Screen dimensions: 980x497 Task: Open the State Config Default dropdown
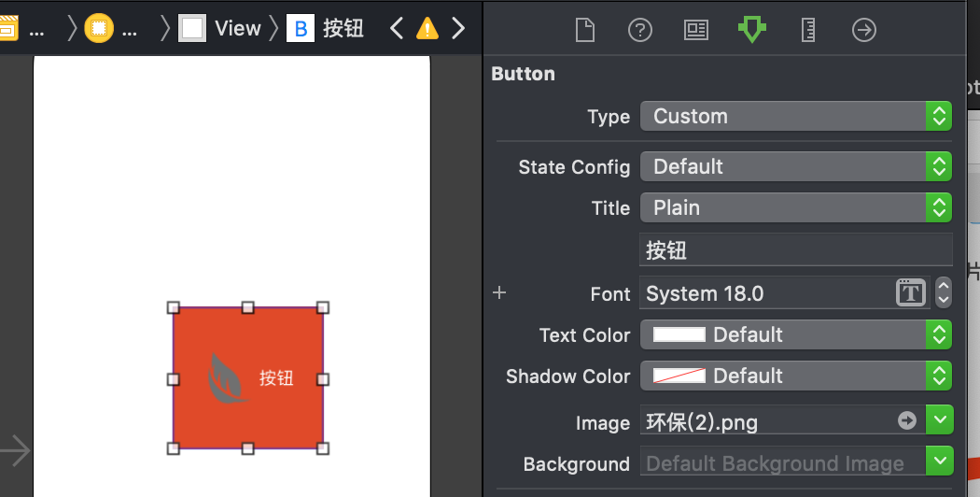point(795,166)
